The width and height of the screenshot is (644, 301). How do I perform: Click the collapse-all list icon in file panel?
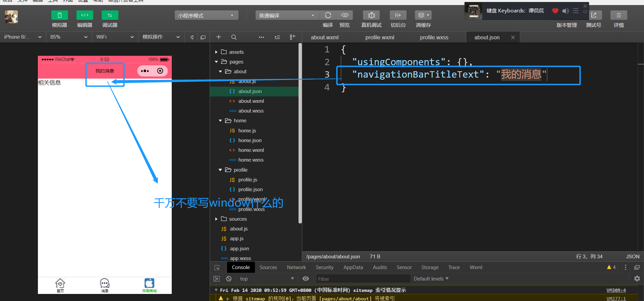tap(277, 37)
